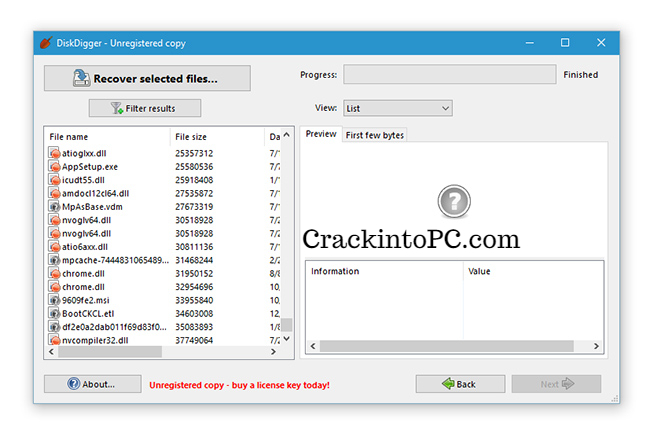
Task: Select the file size 32954696
Action: tap(194, 287)
